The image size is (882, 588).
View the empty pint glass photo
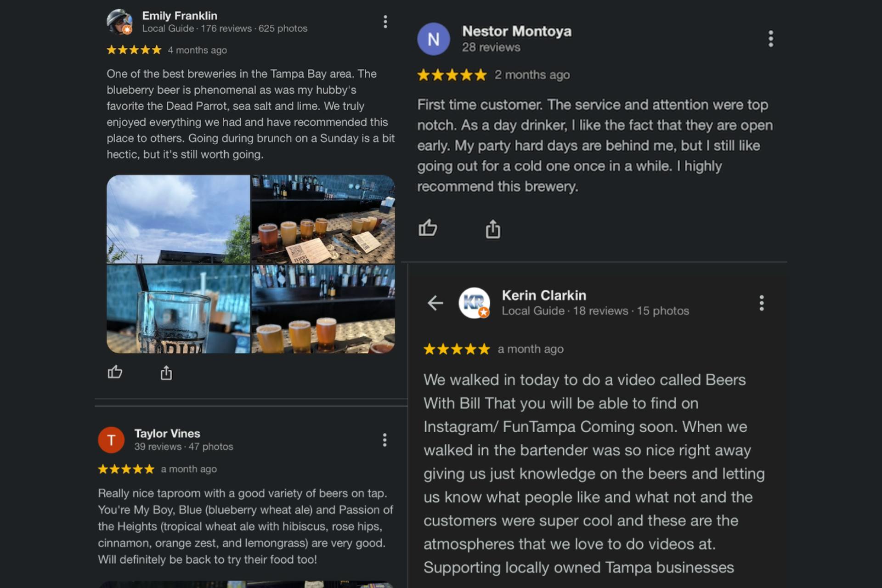coord(178,309)
